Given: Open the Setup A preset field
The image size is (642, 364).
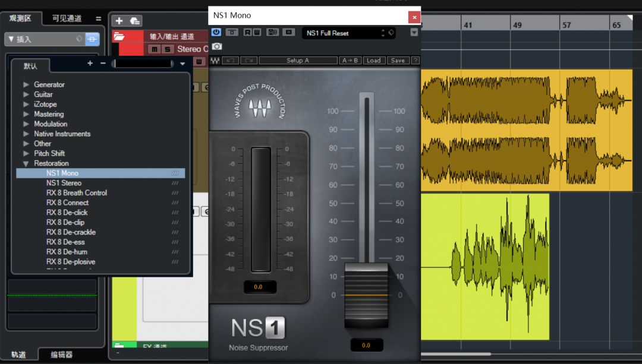Looking at the screenshot, I should [x=298, y=61].
